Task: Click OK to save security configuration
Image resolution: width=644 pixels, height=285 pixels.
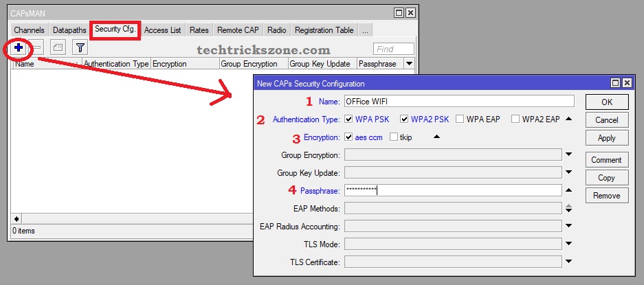Action: click(x=607, y=102)
